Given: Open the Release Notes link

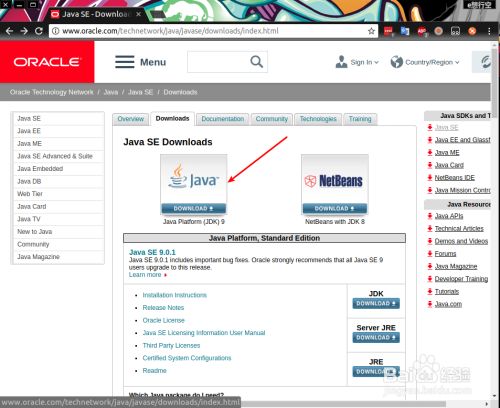Looking at the screenshot, I should (163, 308).
